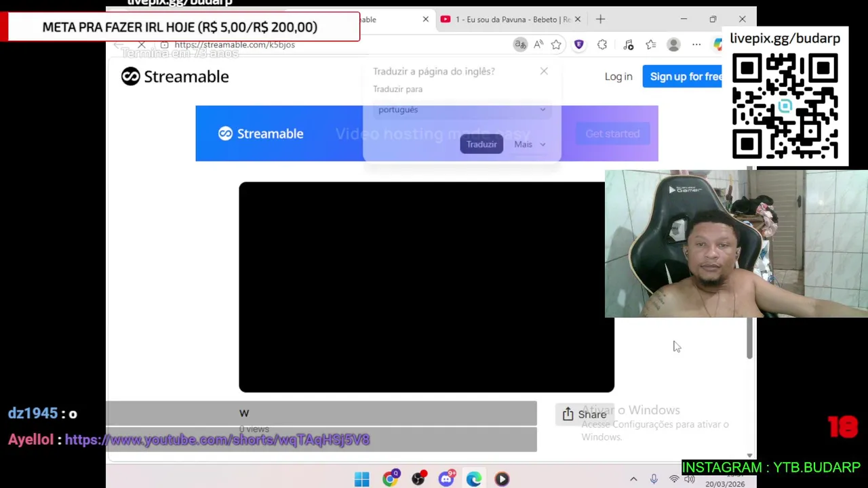Open the browser extensions puzzle icon

pyautogui.click(x=602, y=45)
